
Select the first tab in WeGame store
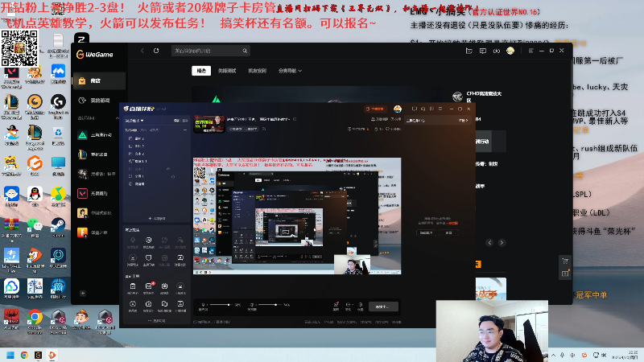coord(201,71)
